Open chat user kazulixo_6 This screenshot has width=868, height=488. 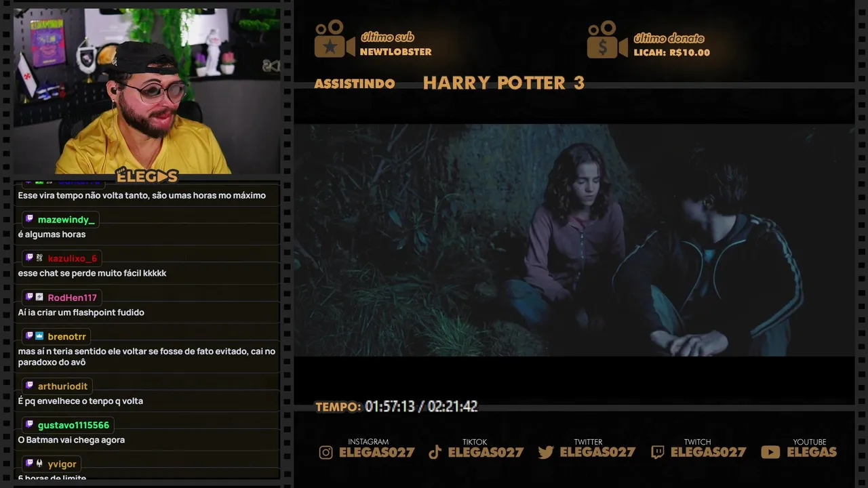pos(73,258)
